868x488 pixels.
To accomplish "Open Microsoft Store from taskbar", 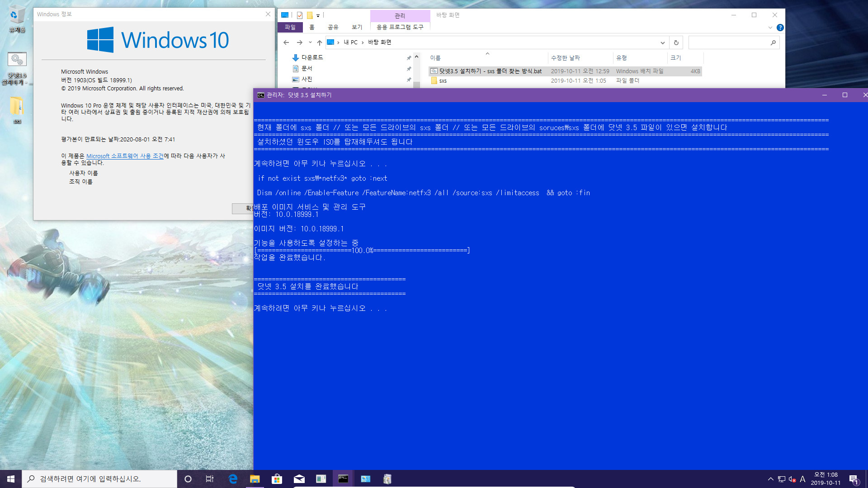I will (x=277, y=479).
